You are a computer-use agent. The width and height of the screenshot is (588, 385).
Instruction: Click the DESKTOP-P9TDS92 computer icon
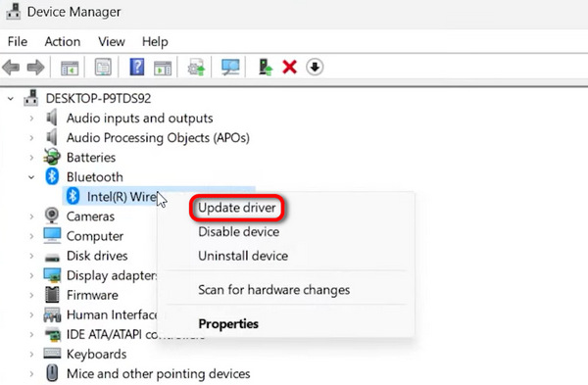pos(31,98)
